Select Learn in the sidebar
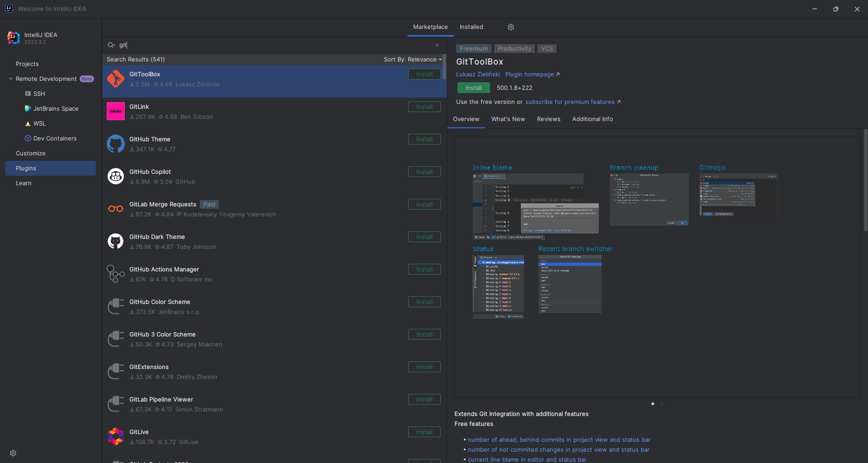Viewport: 868px width, 463px height. click(x=24, y=183)
